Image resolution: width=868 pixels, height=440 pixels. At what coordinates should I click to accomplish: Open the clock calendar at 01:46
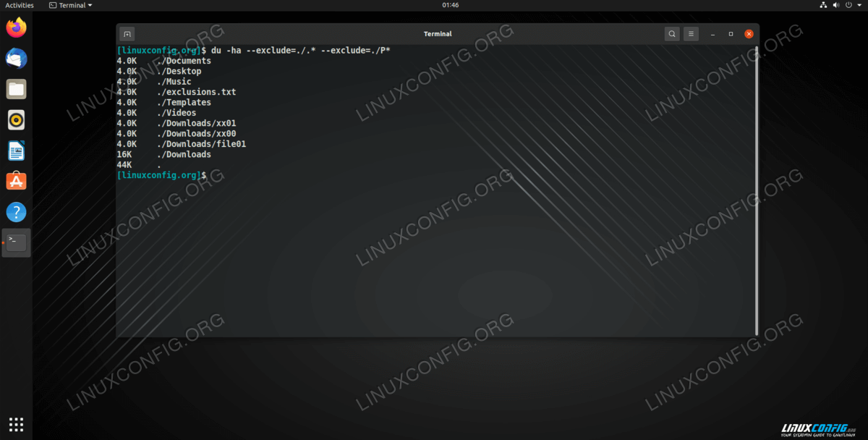pos(450,5)
